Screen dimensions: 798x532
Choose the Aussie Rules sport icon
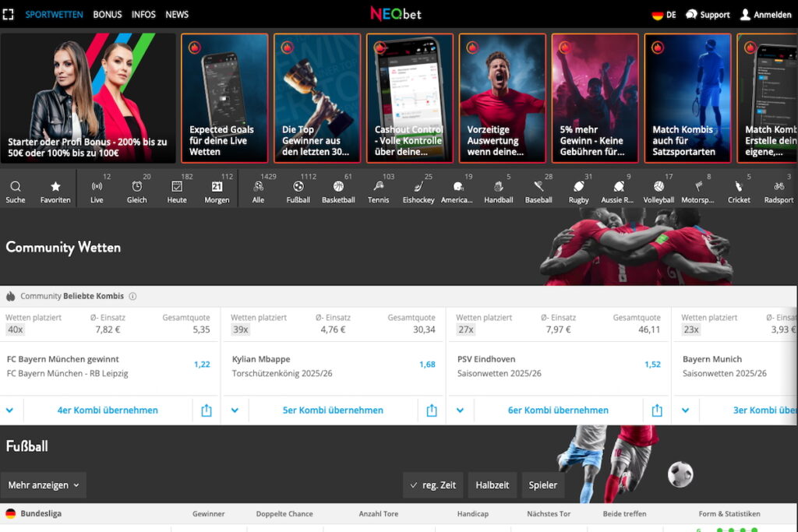[618, 187]
